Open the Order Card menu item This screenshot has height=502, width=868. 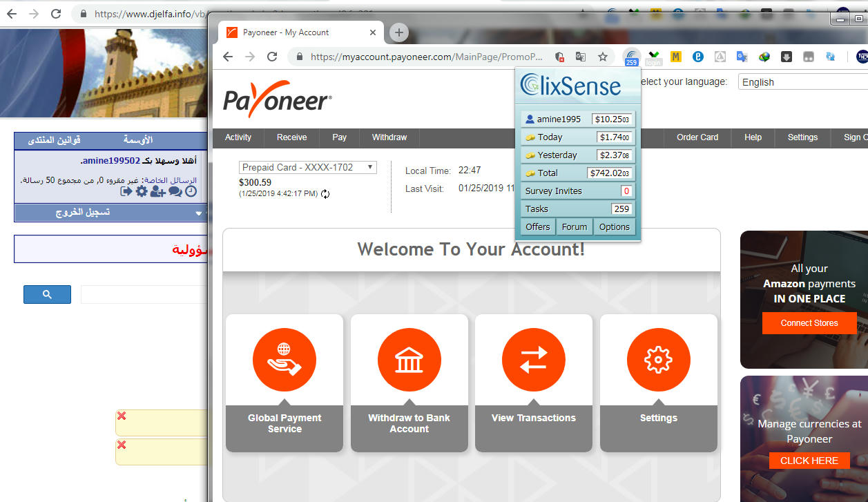tap(697, 137)
